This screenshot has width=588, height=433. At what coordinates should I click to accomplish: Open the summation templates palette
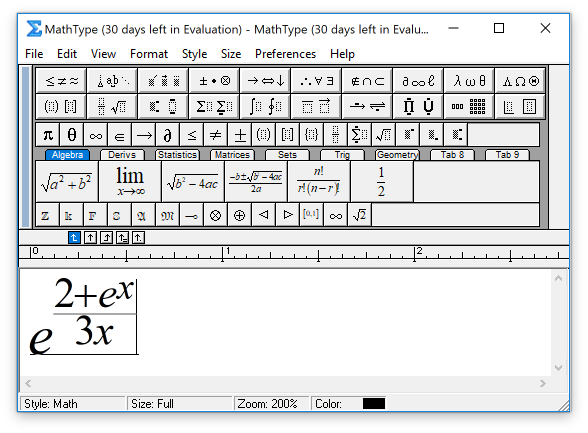point(214,106)
